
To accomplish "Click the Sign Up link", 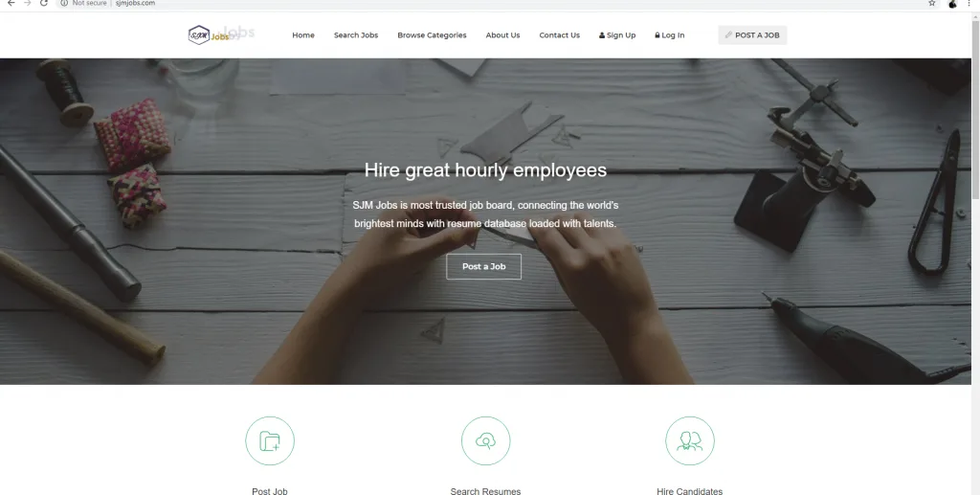I will click(617, 35).
